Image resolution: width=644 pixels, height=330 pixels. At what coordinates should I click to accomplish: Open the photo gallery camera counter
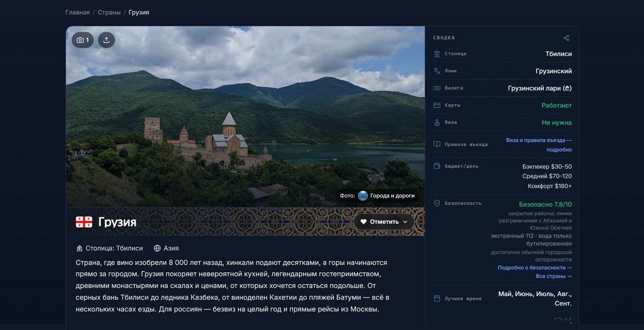point(83,40)
